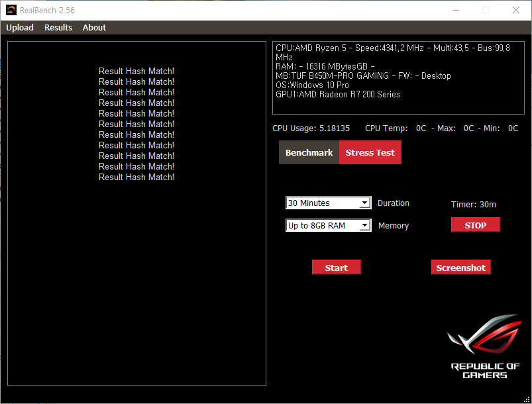
Task: Click the MB:TUF B450M-PRO GAMING line
Action: coord(363,76)
